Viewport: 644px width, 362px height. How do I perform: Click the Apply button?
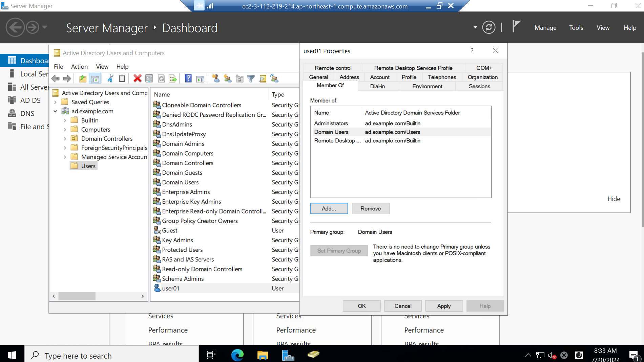[444, 306]
